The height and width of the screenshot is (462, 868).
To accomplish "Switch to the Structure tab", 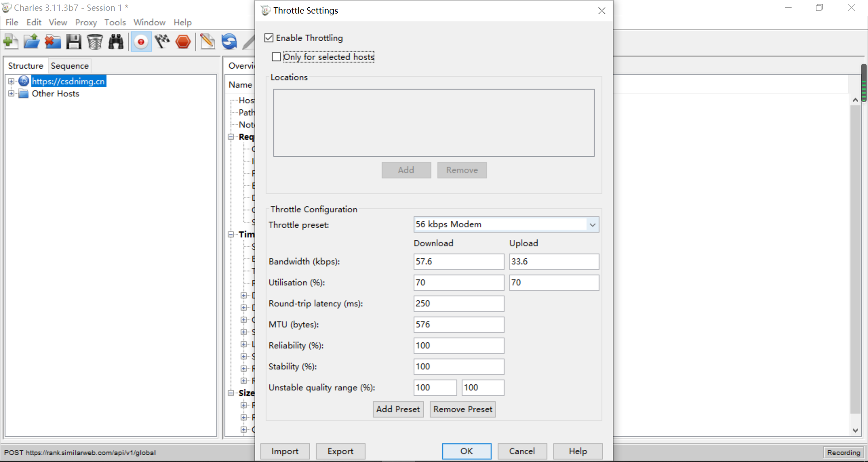I will pos(26,66).
